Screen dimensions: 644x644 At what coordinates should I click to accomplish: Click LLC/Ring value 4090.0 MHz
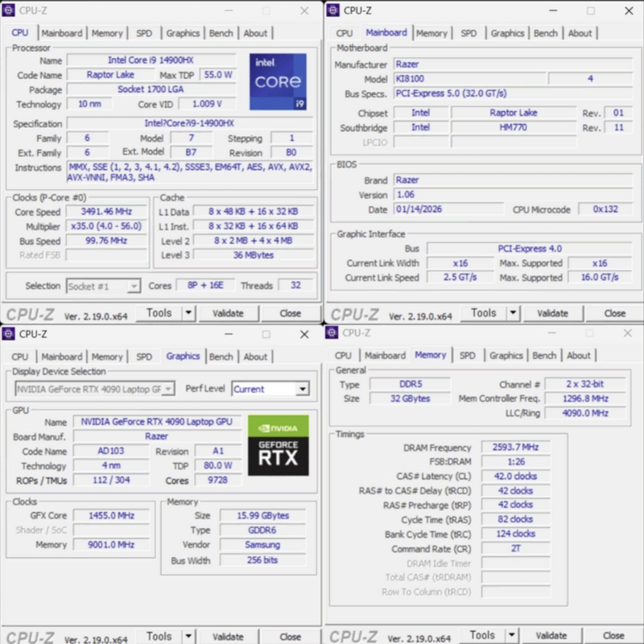click(x=585, y=413)
